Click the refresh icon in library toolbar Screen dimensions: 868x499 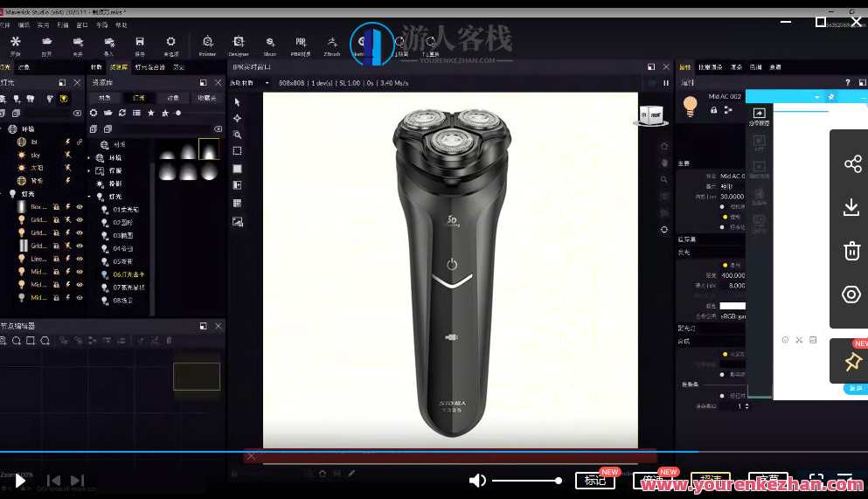pyautogui.click(x=122, y=113)
